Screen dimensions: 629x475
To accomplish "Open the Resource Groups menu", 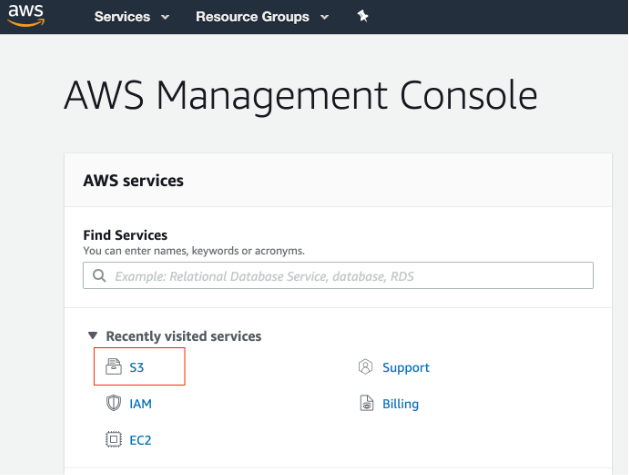I will pos(252,17).
